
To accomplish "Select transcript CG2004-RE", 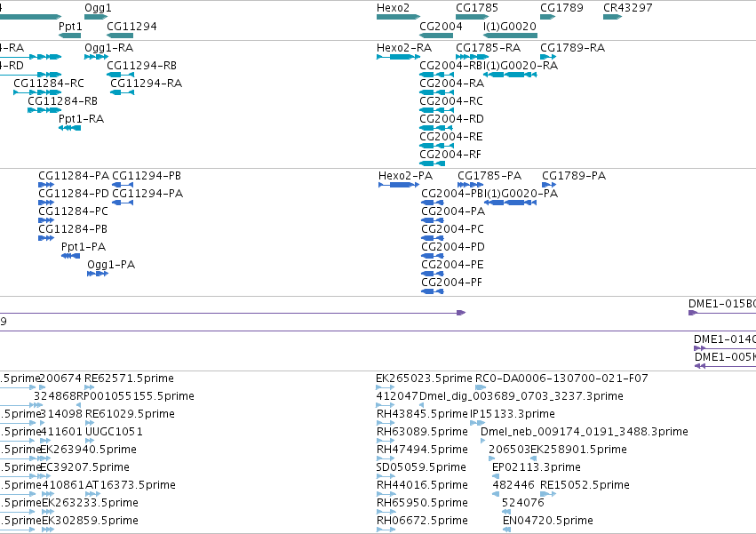I will [x=436, y=147].
